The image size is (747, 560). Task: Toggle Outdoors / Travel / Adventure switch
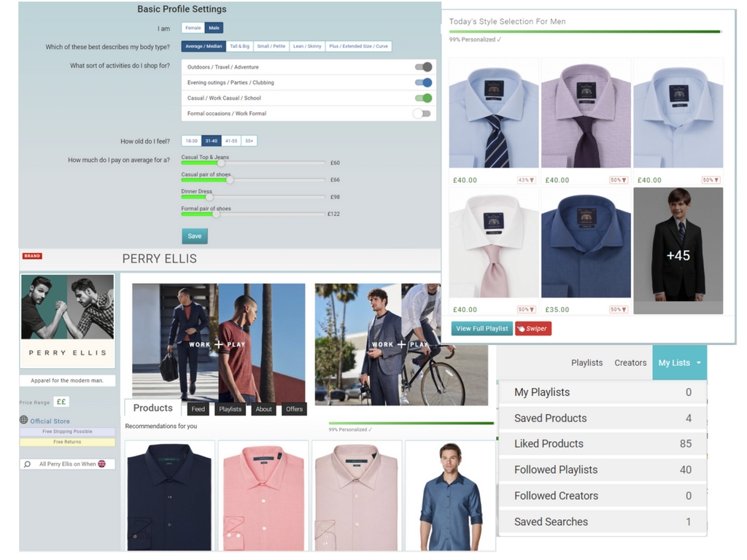(424, 66)
